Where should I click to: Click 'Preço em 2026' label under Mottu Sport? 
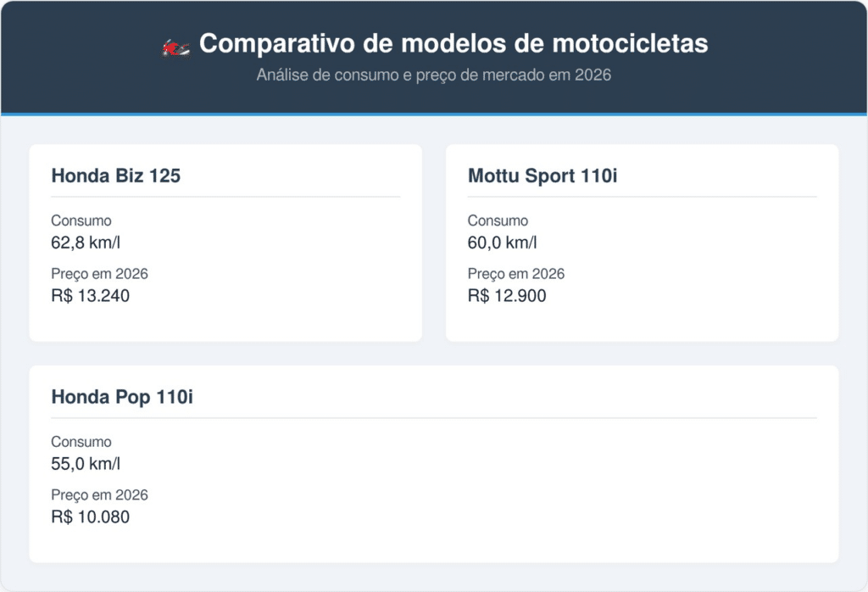pos(516,274)
